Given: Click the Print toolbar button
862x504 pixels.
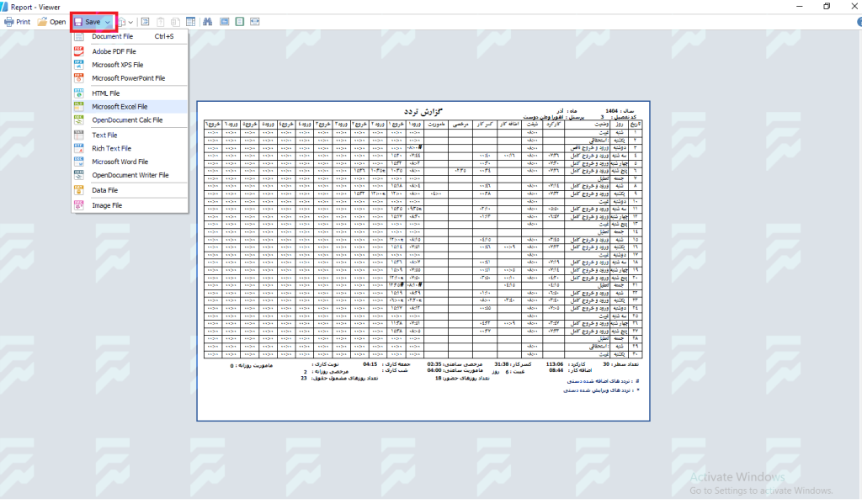Looking at the screenshot, I should pyautogui.click(x=18, y=22).
